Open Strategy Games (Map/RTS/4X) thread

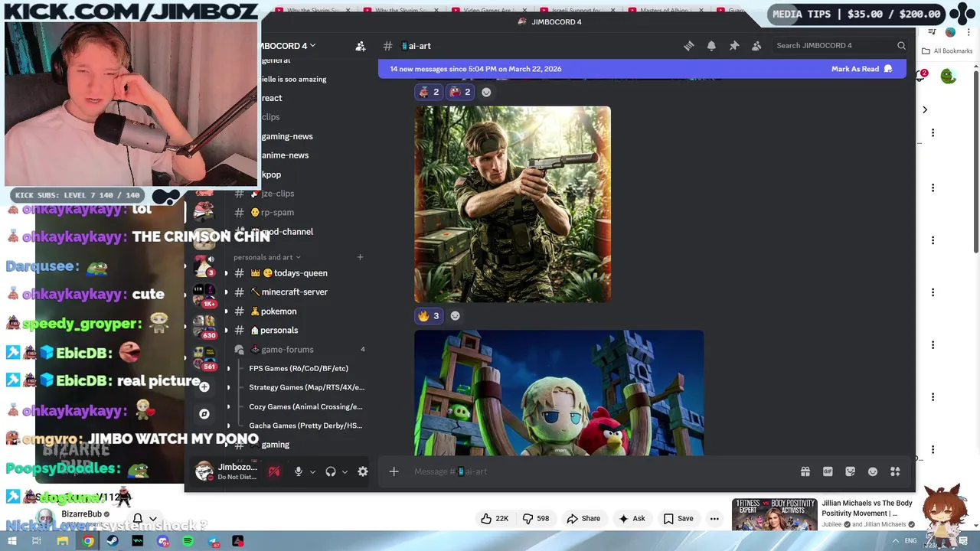click(x=306, y=387)
